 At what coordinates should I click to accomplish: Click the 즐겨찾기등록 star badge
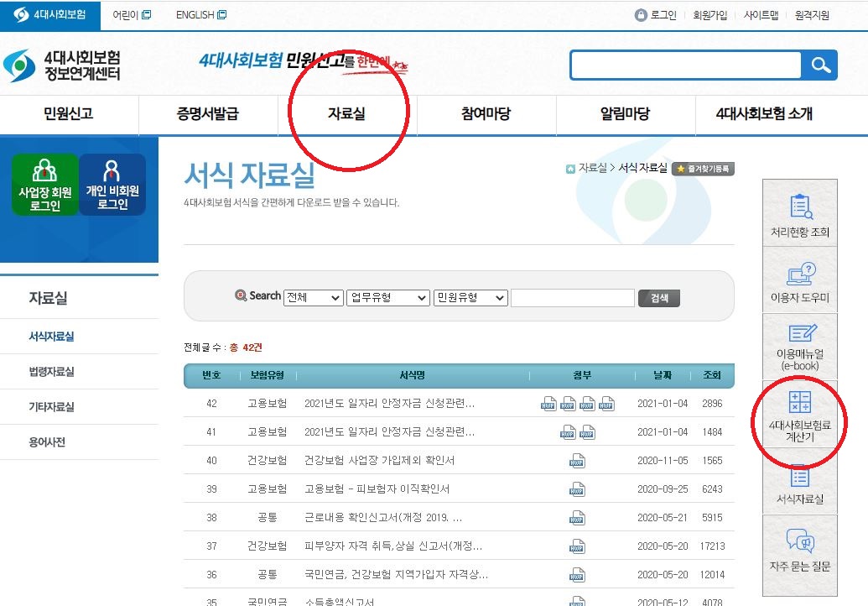point(703,169)
